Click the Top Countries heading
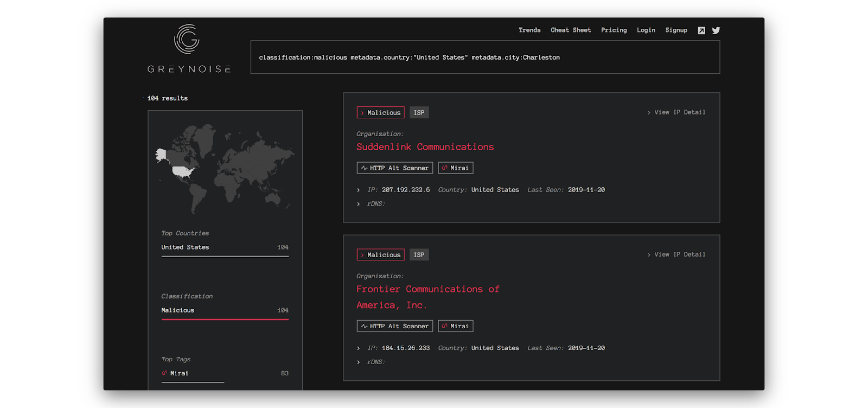 point(185,233)
